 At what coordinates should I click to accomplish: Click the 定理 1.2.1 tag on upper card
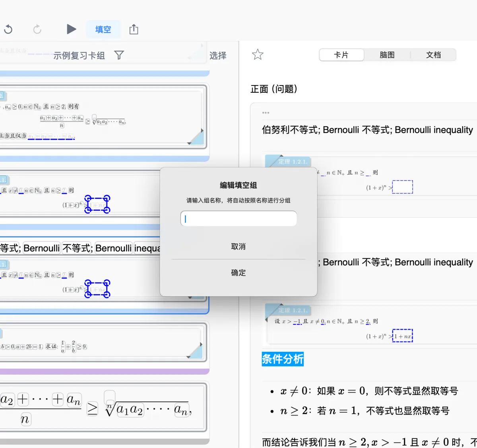[293, 162]
